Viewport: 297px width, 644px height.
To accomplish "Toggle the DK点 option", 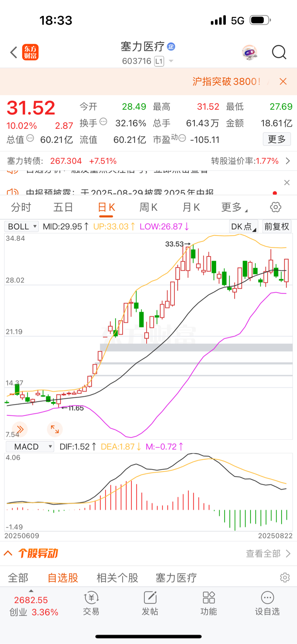I will coord(244,227).
